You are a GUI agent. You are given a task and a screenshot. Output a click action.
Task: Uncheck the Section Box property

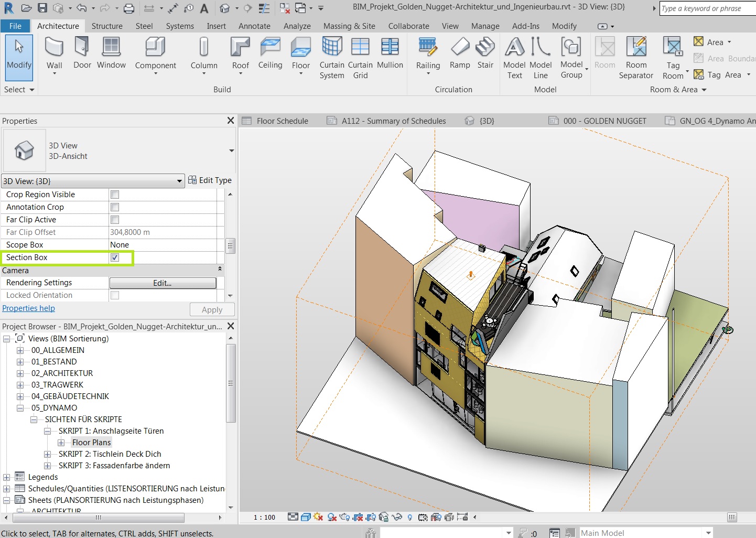pos(114,257)
